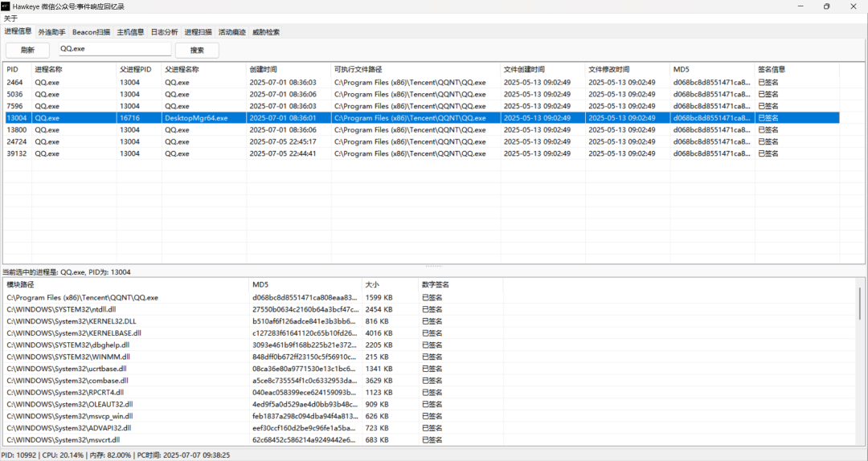
Task: Click the MD5 header in process table
Action: (x=712, y=69)
